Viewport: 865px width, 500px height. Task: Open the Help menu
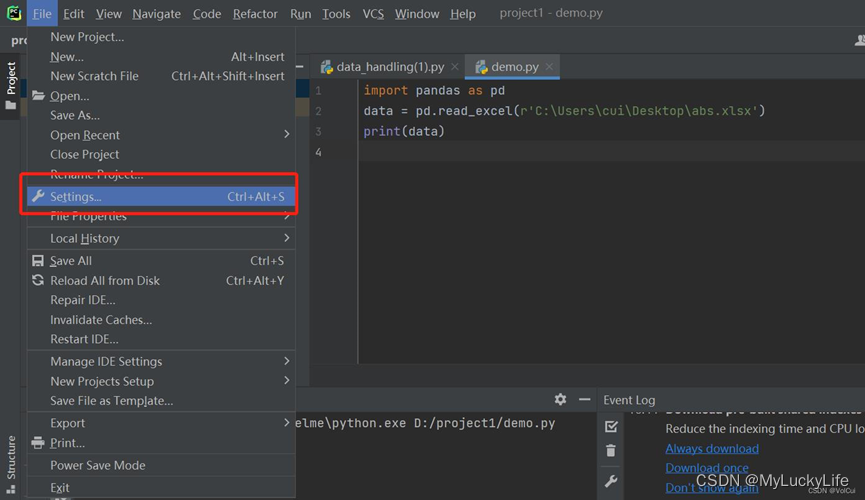(463, 13)
